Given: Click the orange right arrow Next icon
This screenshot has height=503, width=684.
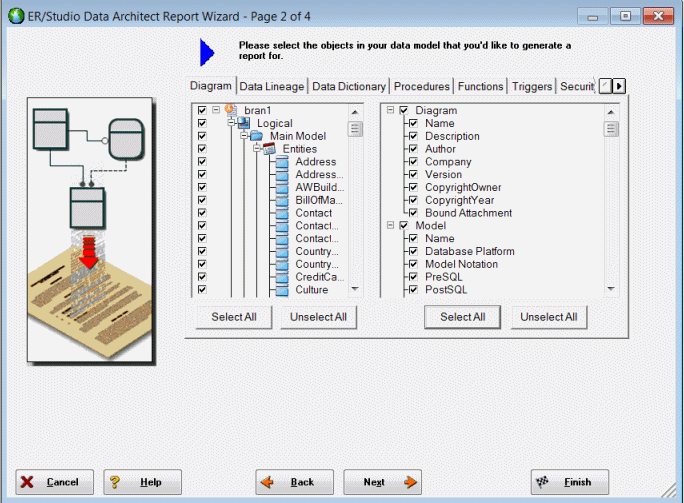Looking at the screenshot, I should tap(410, 482).
